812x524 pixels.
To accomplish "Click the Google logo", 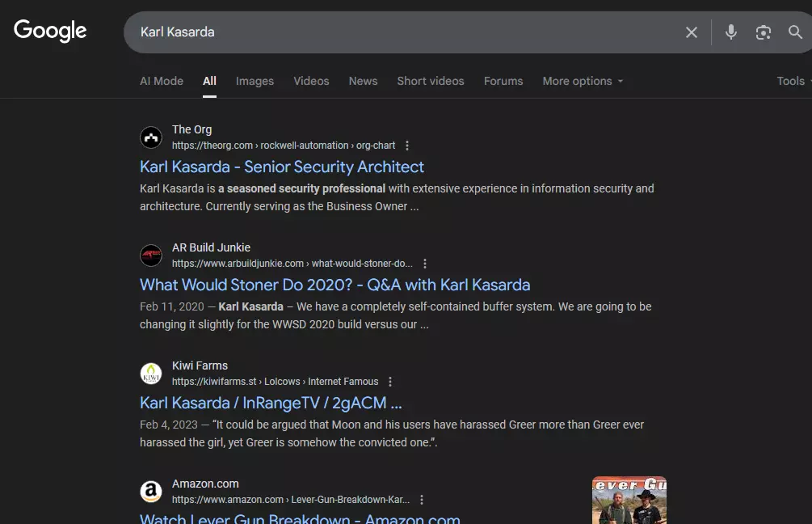I will tap(50, 31).
